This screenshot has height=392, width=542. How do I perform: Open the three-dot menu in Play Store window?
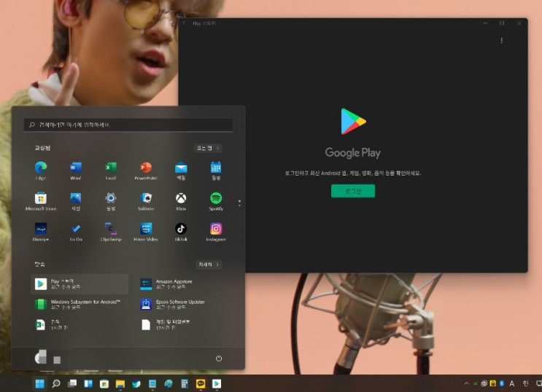pos(502,40)
